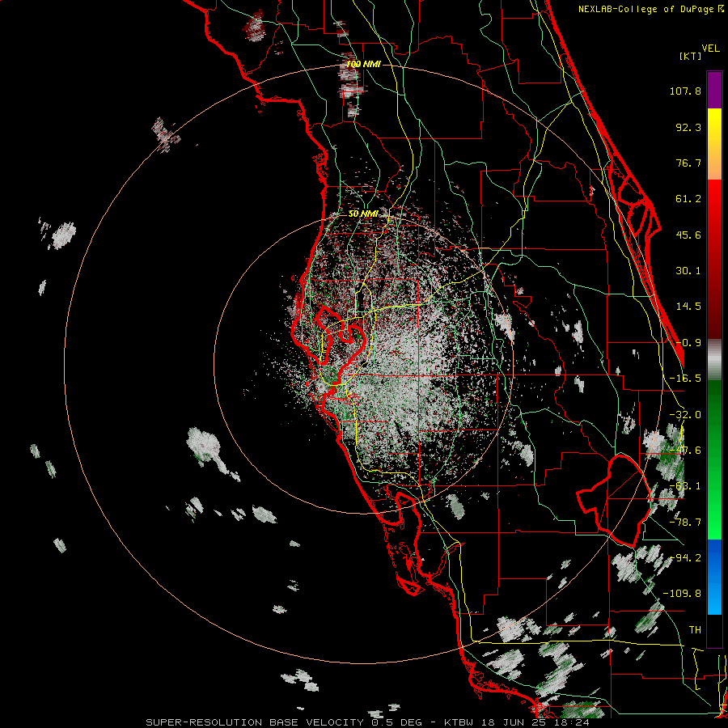
Task: Click the 14.5 velocity scale value
Action: 688,307
